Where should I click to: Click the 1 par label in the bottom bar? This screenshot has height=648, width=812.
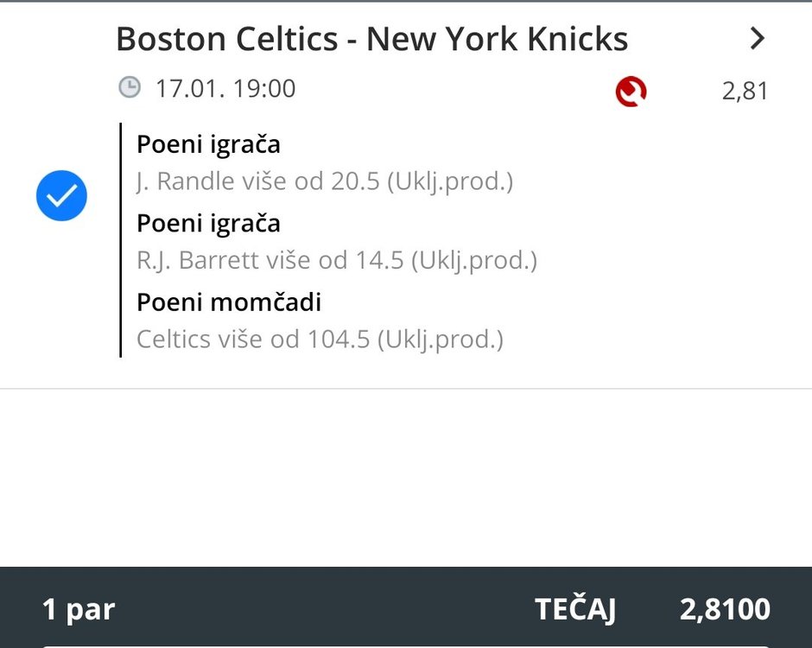click(79, 610)
